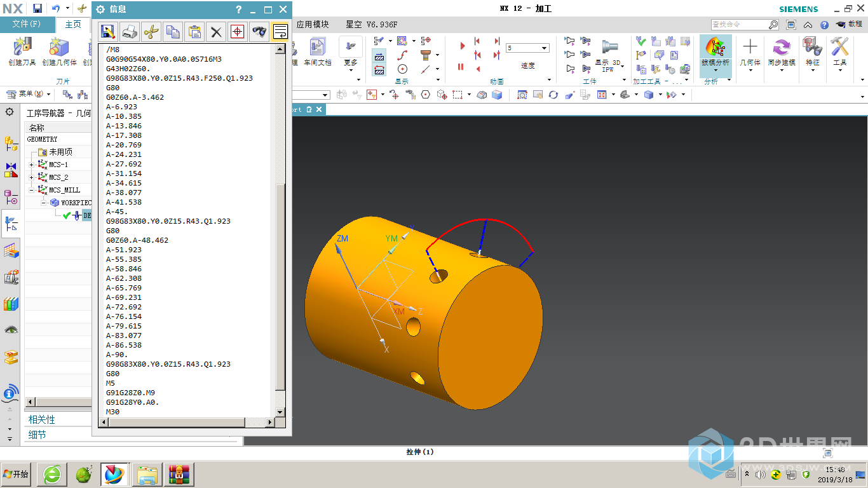The image size is (868, 488).
Task: Click the Paste clipboard icon in information window
Action: click(x=194, y=31)
